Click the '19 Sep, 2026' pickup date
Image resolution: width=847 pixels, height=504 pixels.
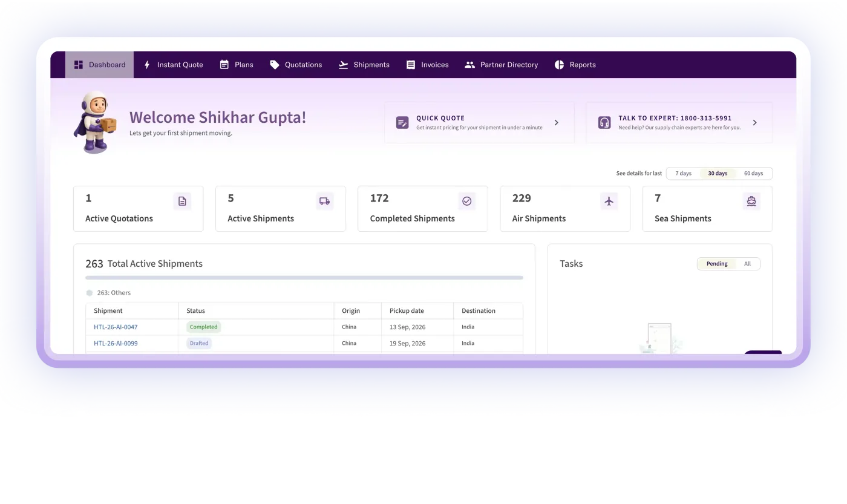tap(407, 344)
